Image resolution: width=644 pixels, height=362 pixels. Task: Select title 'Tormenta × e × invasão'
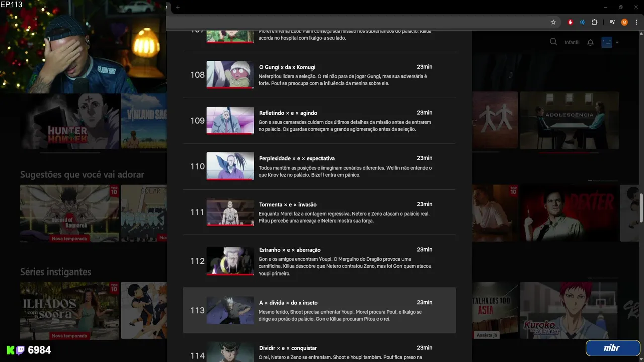pos(288,205)
